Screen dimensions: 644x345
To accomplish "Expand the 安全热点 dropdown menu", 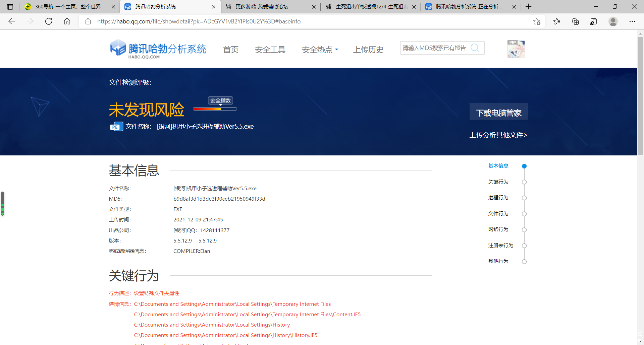I will (320, 50).
